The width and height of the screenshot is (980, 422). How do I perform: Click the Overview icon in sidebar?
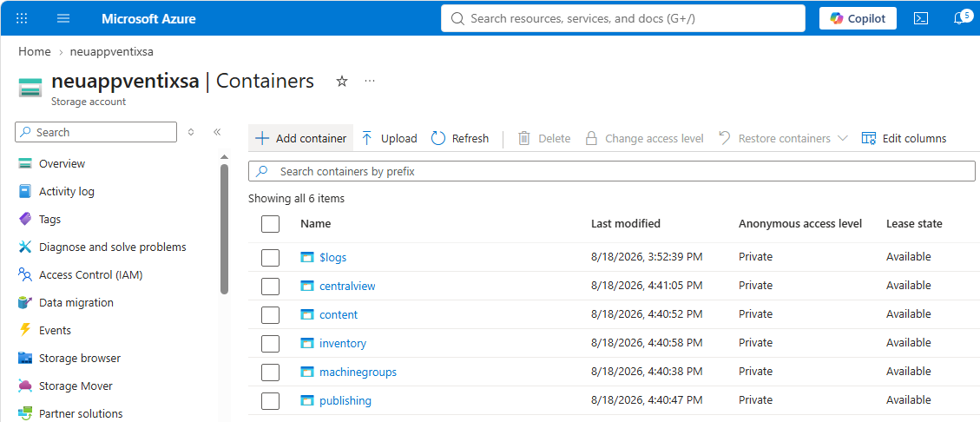pos(25,164)
